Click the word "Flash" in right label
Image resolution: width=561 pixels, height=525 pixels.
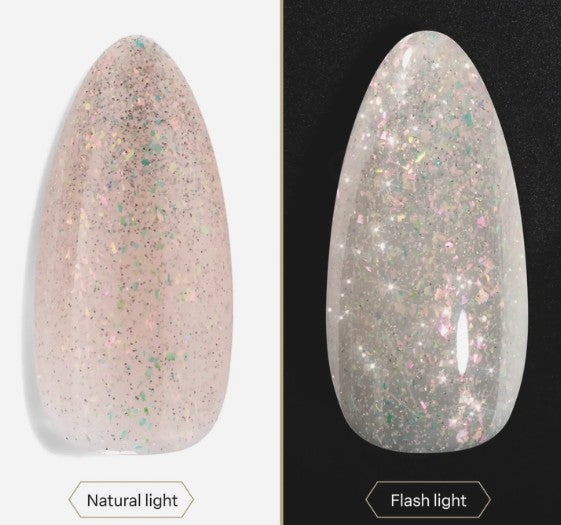click(408, 500)
